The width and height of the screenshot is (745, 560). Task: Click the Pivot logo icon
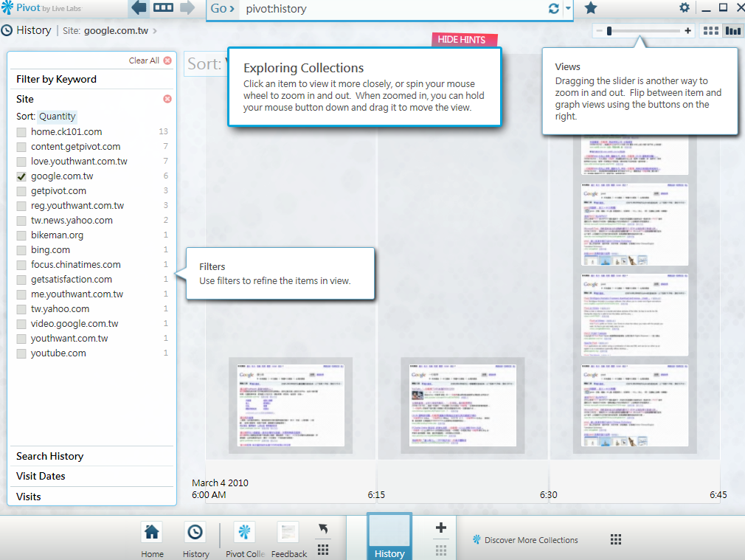tap(7, 7)
